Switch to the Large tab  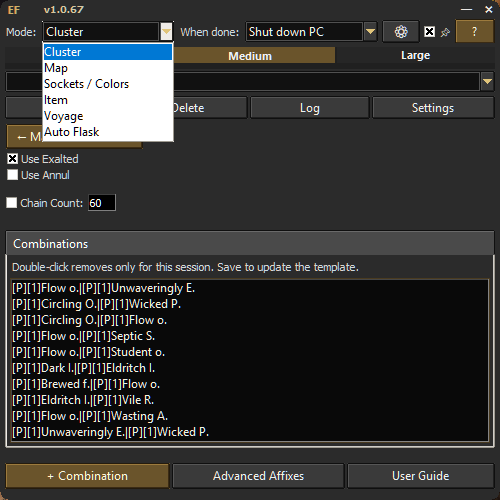pos(415,55)
